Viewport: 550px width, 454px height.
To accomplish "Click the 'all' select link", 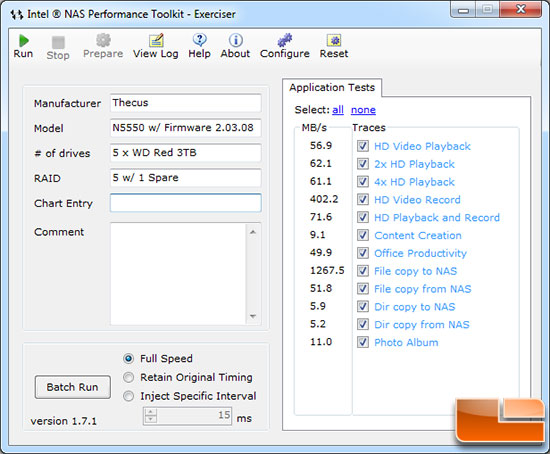I will (338, 110).
